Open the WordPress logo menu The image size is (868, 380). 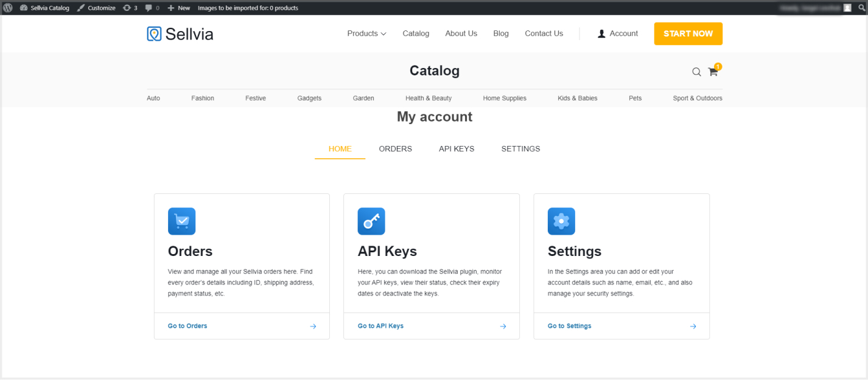(8, 8)
